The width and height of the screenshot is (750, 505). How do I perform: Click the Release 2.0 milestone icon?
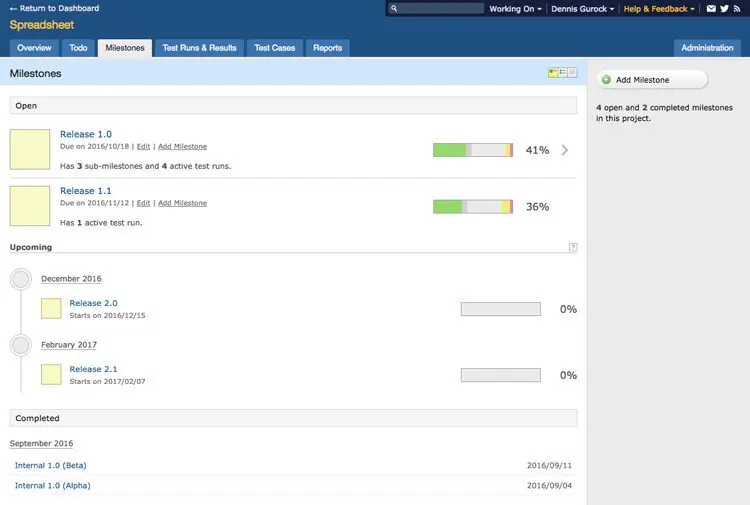pyautogui.click(x=51, y=308)
